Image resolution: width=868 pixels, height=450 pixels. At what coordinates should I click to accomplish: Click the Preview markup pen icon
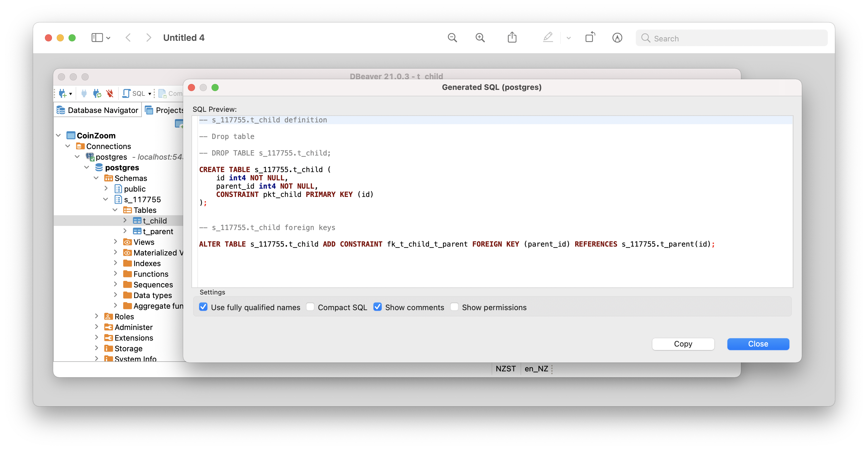tap(548, 37)
